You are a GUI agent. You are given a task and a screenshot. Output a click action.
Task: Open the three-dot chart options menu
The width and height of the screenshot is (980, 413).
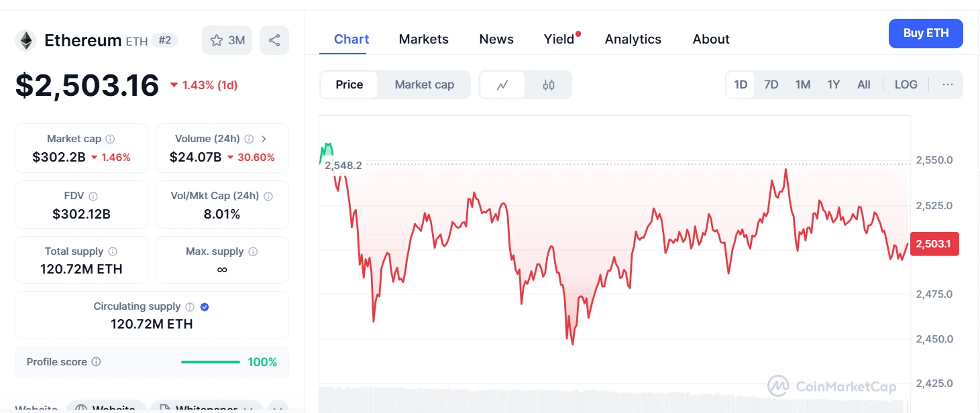[947, 84]
